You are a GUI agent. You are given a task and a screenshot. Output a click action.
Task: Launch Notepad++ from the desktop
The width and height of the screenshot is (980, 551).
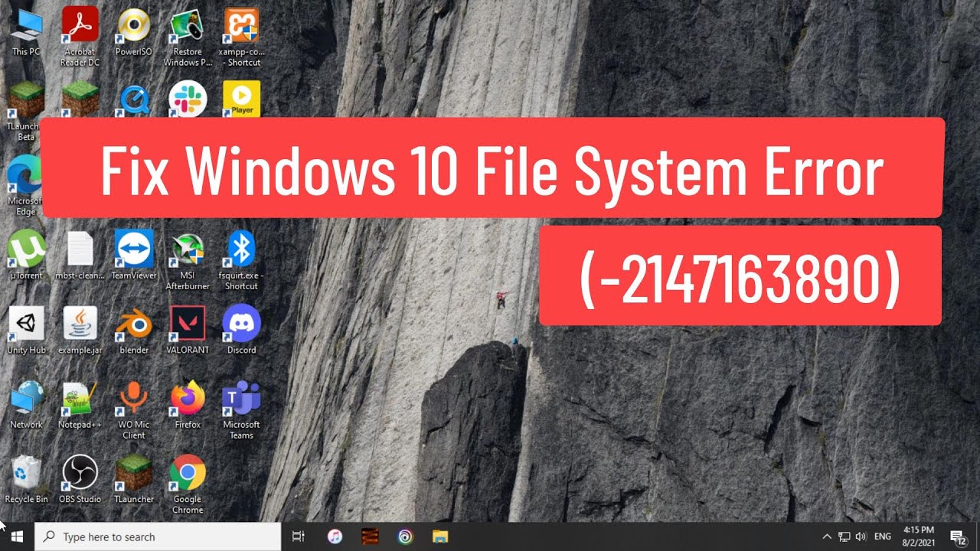point(80,405)
